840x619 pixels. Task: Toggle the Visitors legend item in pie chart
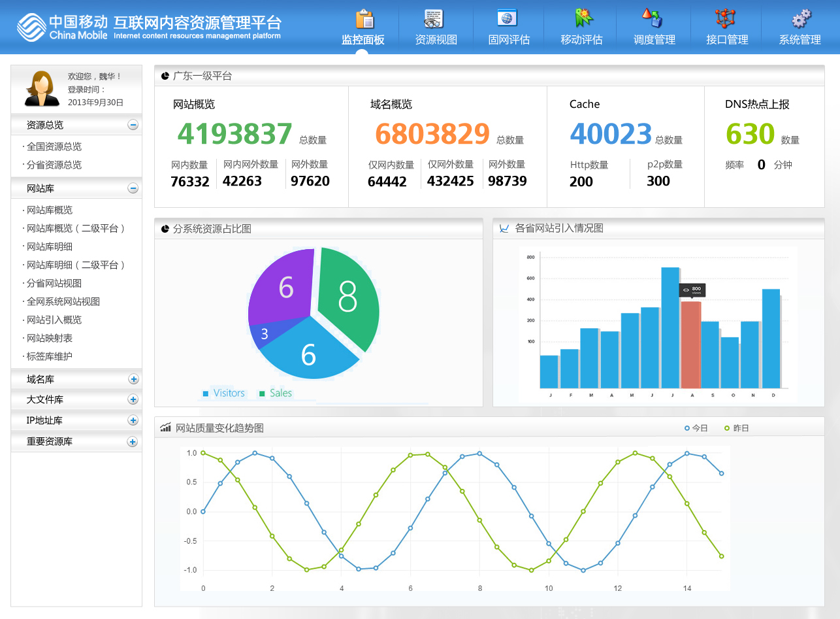click(x=224, y=393)
